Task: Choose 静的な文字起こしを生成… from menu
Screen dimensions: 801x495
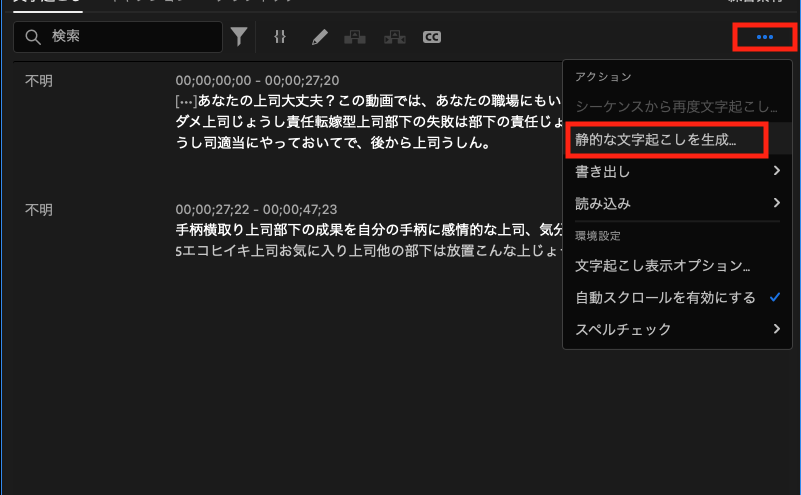Action: click(x=654, y=139)
